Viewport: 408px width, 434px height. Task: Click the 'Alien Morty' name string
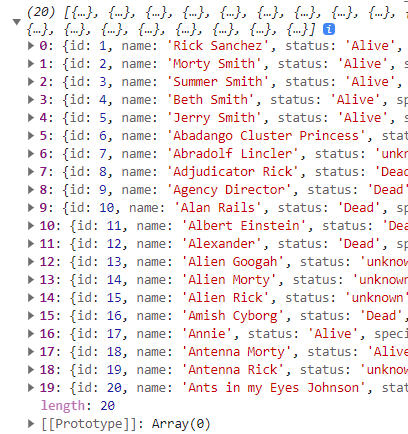tap(229, 280)
